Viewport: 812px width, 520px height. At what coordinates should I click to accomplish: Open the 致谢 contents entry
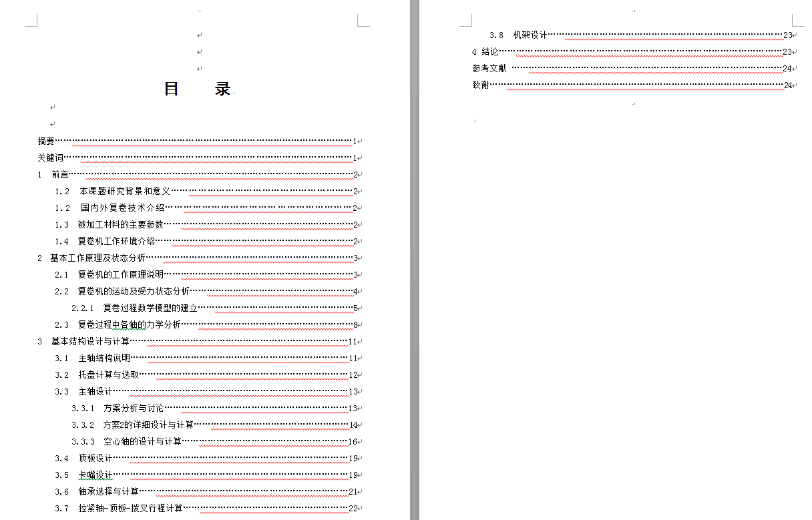632,85
